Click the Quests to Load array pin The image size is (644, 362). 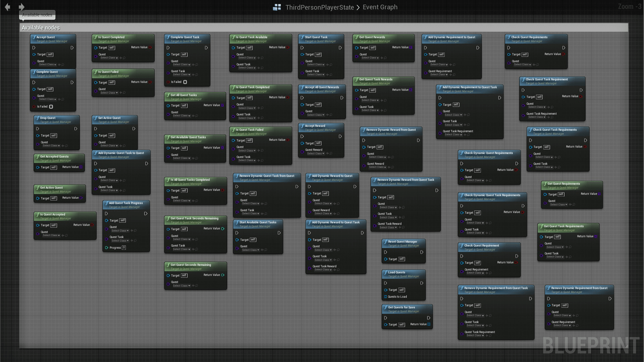pyautogui.click(x=386, y=297)
